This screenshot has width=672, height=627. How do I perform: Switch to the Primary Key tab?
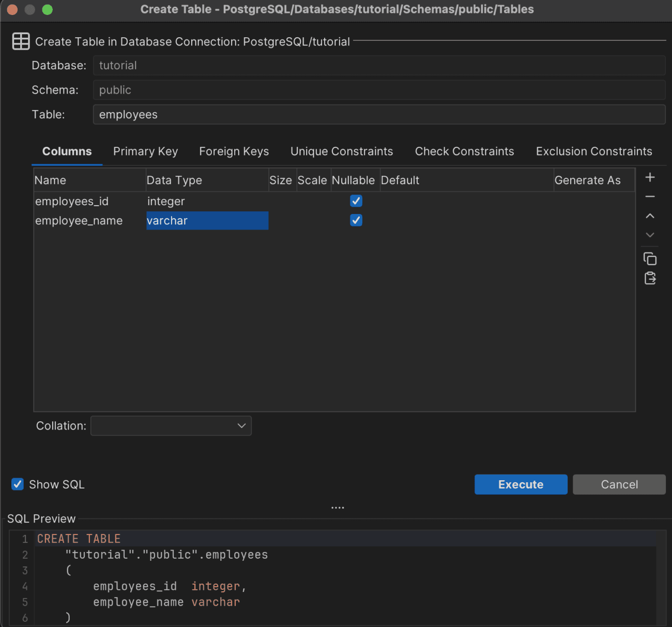point(145,151)
